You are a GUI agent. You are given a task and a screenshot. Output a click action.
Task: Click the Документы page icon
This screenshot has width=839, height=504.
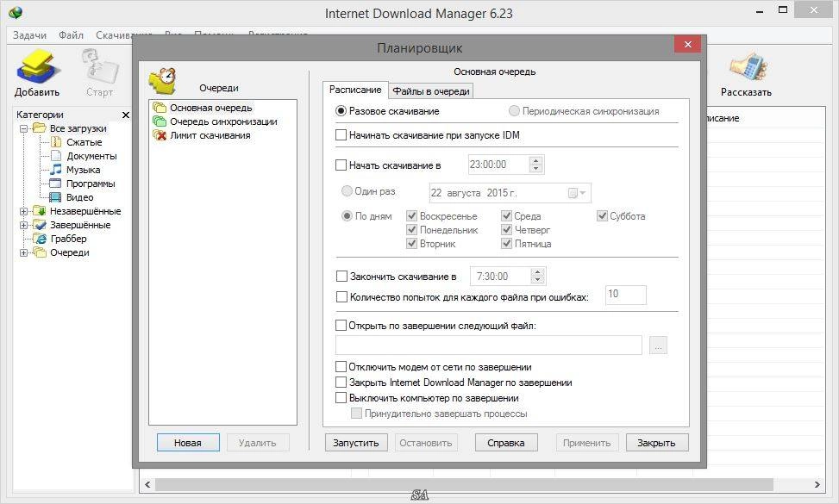point(56,156)
